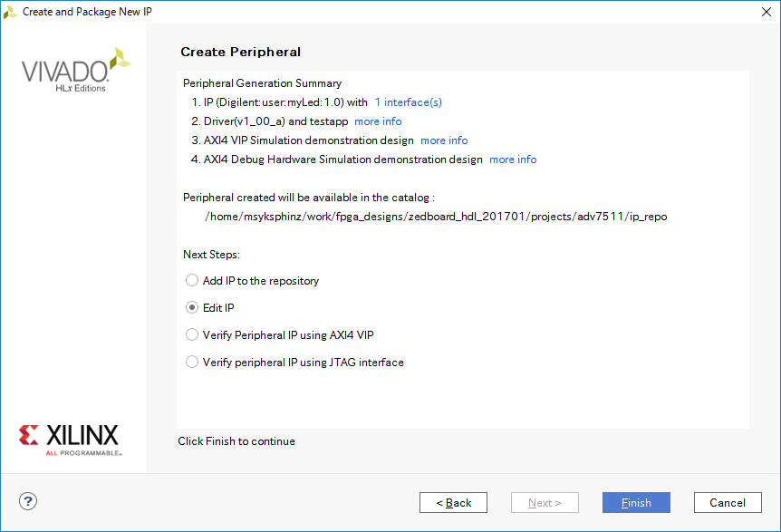Click the ip_repo catalog path text
781x532 pixels.
coord(436,217)
